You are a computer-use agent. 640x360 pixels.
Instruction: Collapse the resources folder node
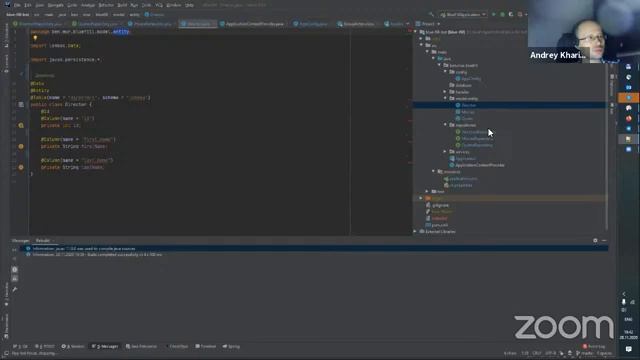coord(433,171)
